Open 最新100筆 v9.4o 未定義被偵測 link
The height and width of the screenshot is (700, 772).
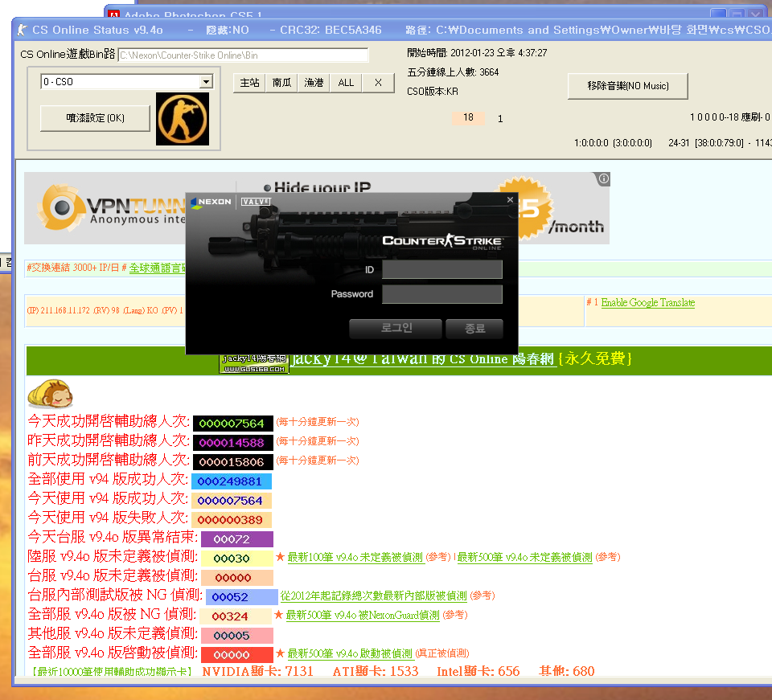pos(355,557)
